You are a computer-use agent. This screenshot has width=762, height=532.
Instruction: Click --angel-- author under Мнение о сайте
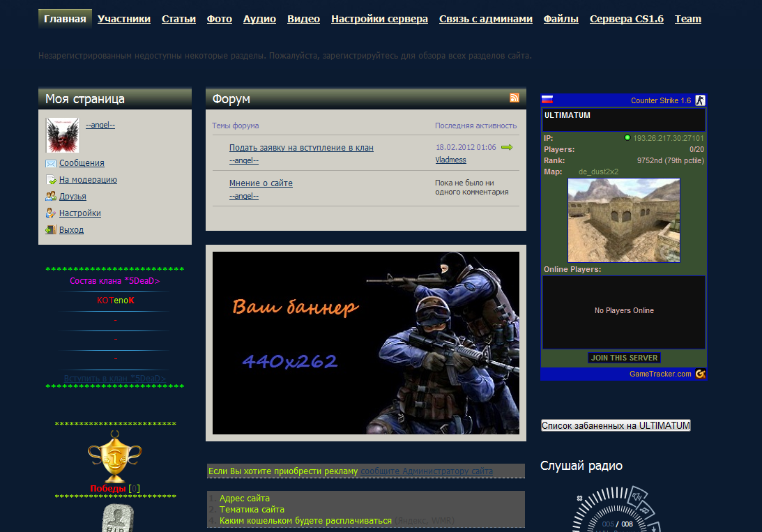(x=244, y=196)
